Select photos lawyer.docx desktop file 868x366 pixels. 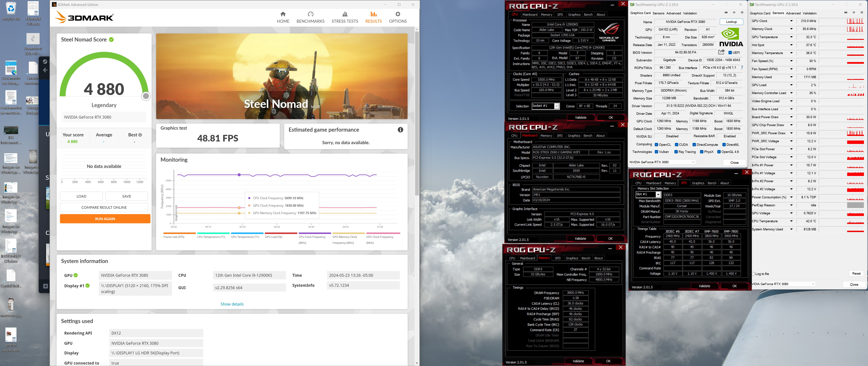click(x=11, y=340)
